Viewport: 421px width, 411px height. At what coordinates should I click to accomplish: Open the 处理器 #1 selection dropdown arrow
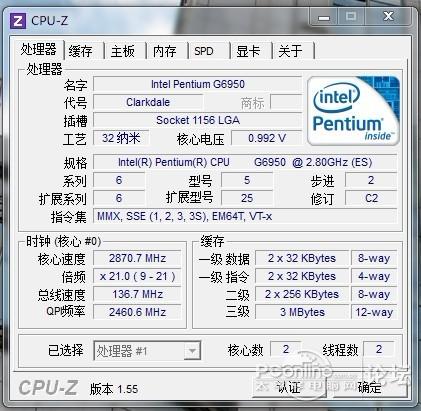192,351
